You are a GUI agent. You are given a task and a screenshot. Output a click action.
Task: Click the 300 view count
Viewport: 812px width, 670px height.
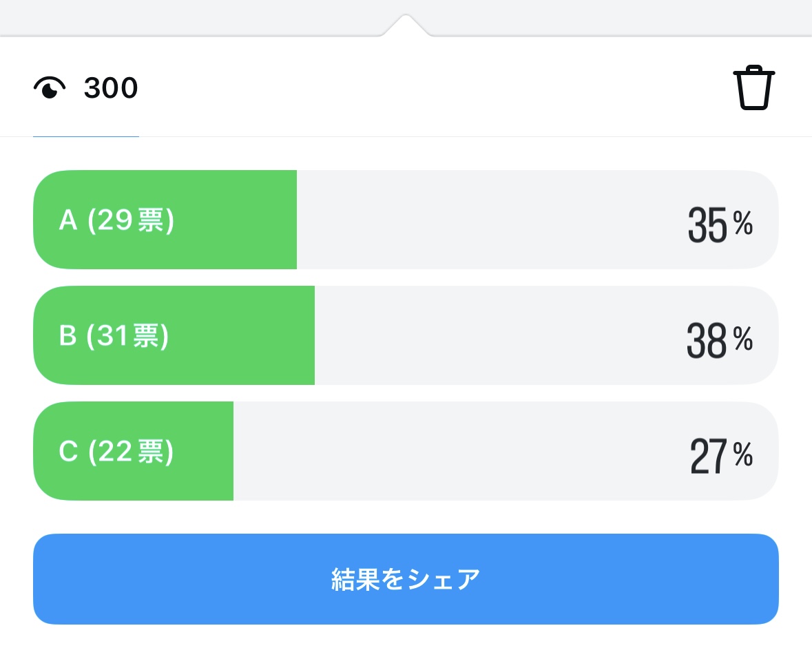tap(111, 88)
